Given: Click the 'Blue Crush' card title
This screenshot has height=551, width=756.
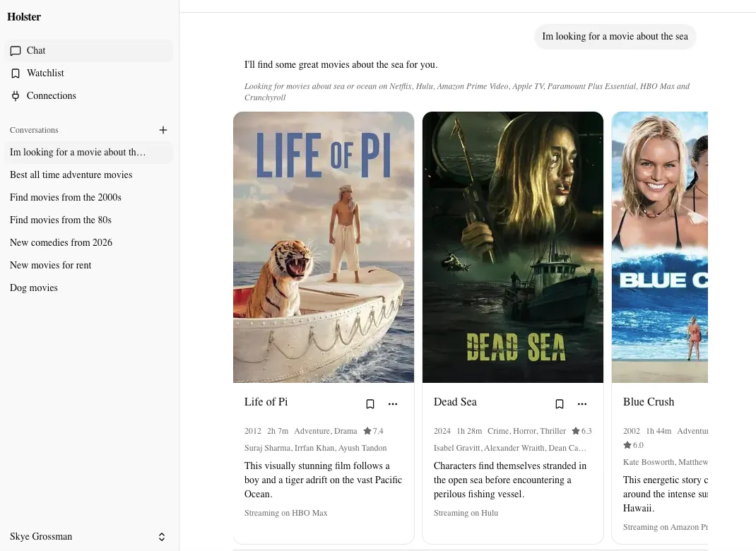Looking at the screenshot, I should pos(649,402).
